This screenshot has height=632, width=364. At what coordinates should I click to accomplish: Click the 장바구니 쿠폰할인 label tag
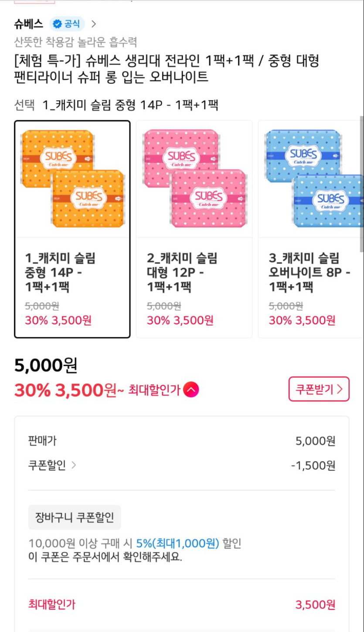(75, 517)
